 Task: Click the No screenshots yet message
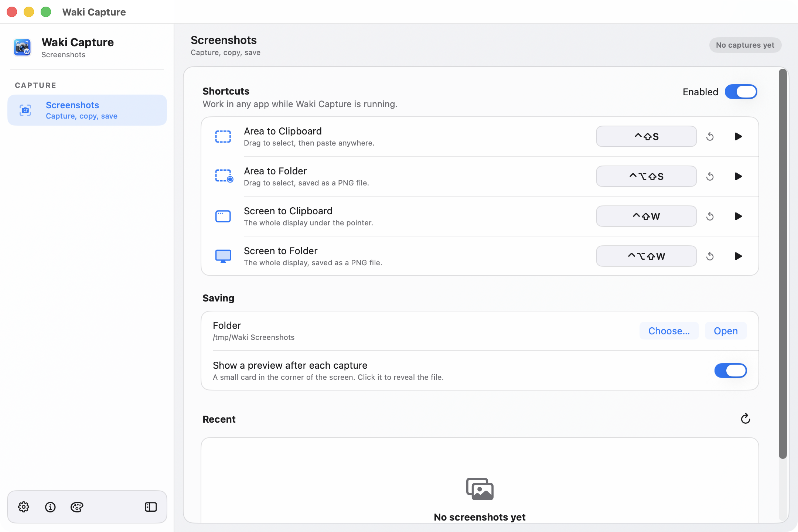point(480,517)
